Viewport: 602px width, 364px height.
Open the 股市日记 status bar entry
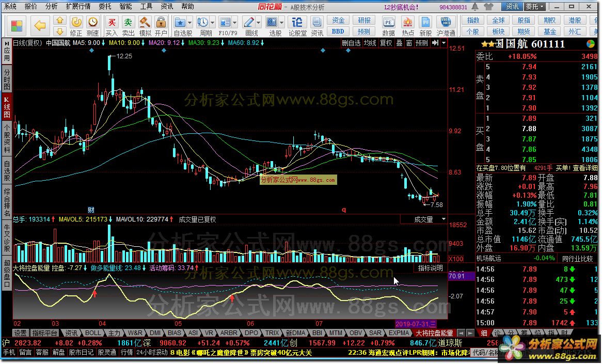tap(81, 352)
